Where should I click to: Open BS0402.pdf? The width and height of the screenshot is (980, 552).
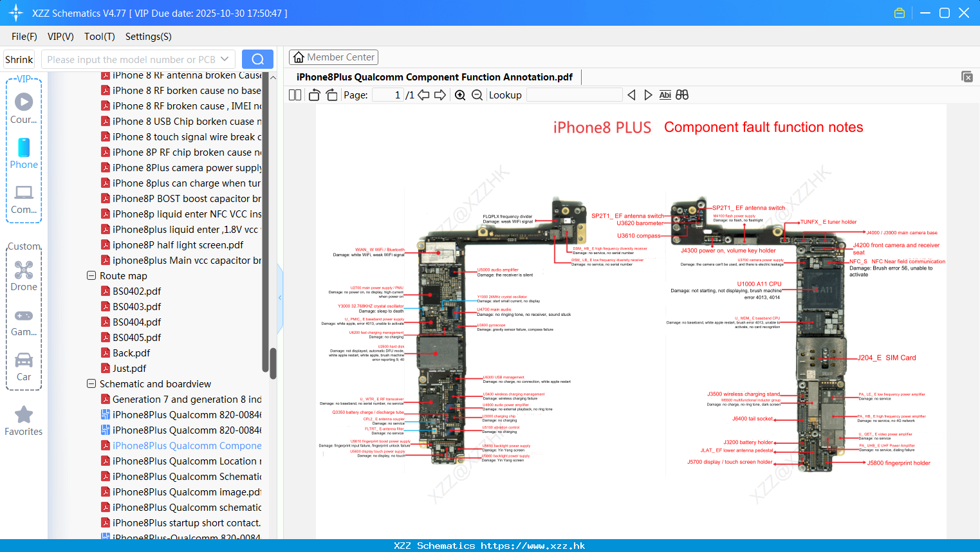coord(136,291)
